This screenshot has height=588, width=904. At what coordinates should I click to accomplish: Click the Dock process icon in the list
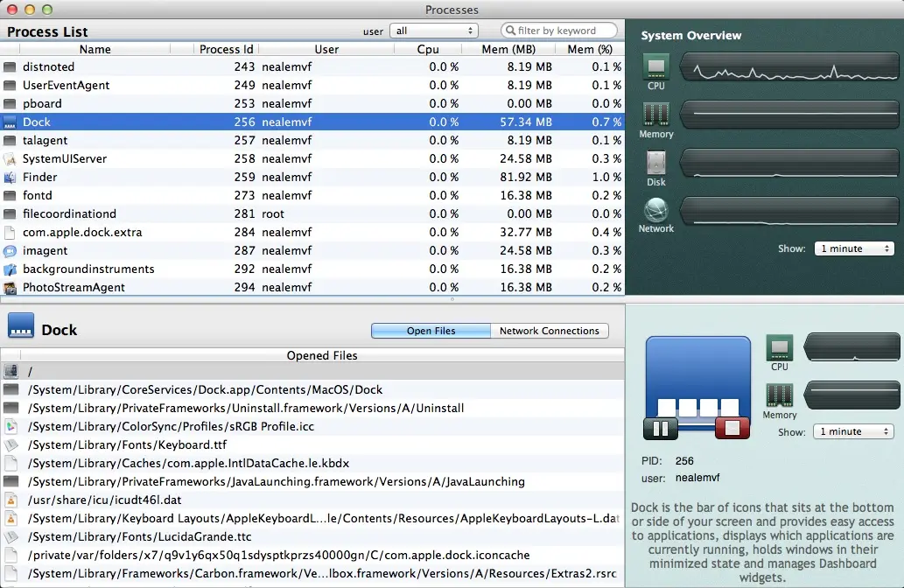pyautogui.click(x=10, y=122)
